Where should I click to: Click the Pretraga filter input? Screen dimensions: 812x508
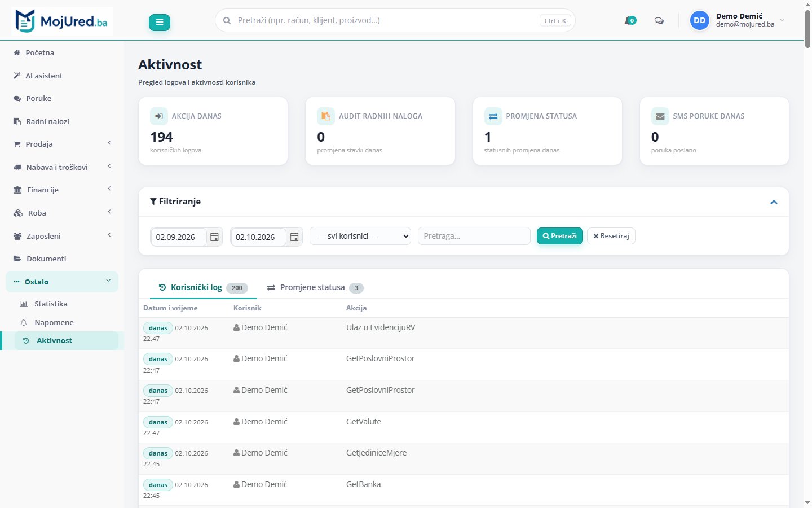pos(474,236)
